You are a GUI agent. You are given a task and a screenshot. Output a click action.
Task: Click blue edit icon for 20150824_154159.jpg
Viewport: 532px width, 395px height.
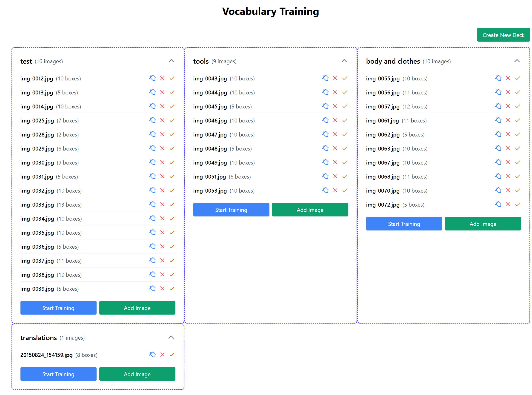tap(152, 354)
